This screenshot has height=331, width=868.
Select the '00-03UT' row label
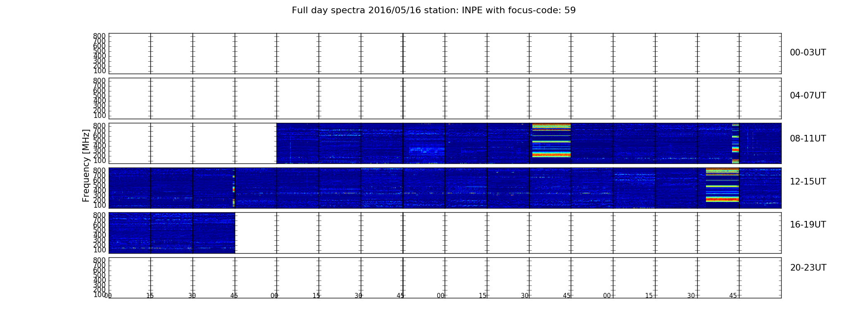click(808, 53)
